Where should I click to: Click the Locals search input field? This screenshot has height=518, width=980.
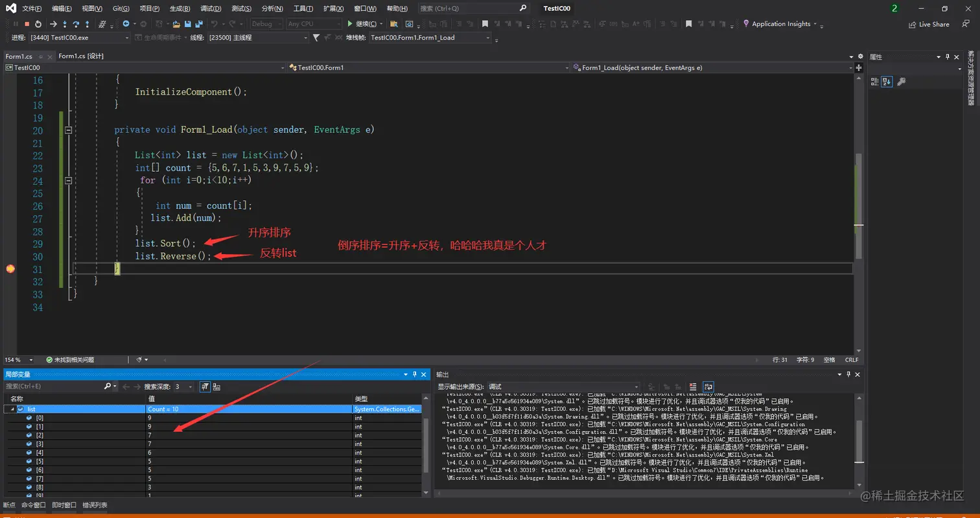point(53,386)
